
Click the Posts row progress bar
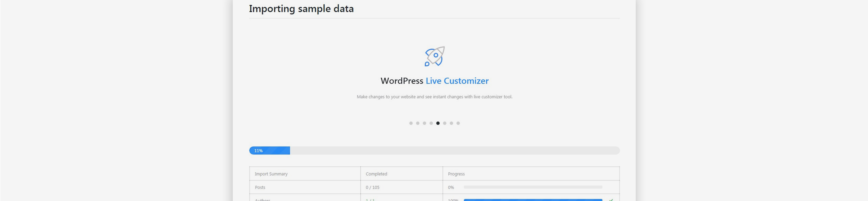tap(533, 187)
